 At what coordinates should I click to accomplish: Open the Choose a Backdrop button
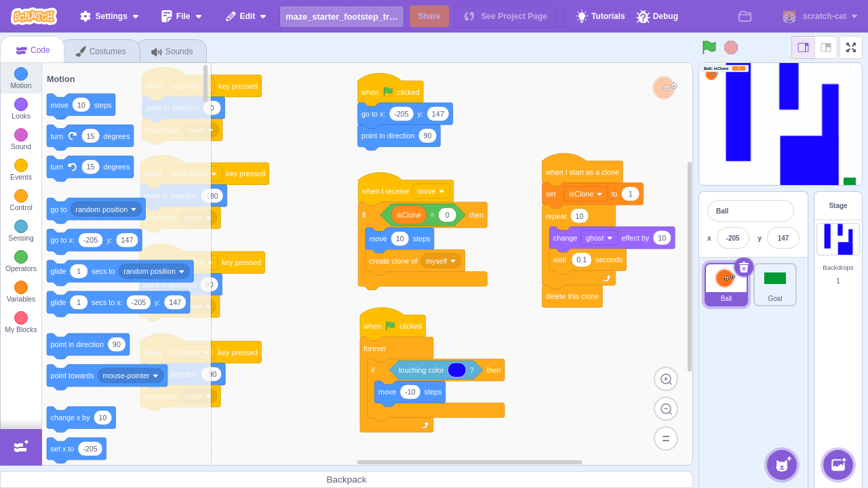point(838,465)
